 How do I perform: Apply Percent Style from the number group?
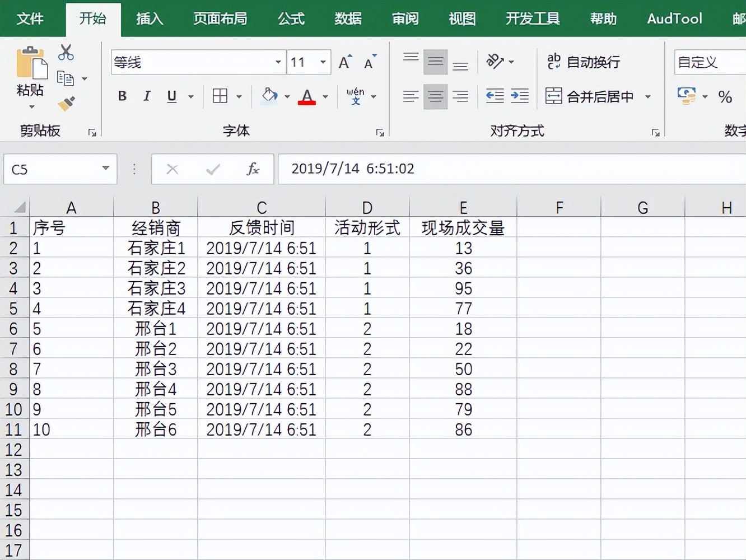tap(725, 96)
